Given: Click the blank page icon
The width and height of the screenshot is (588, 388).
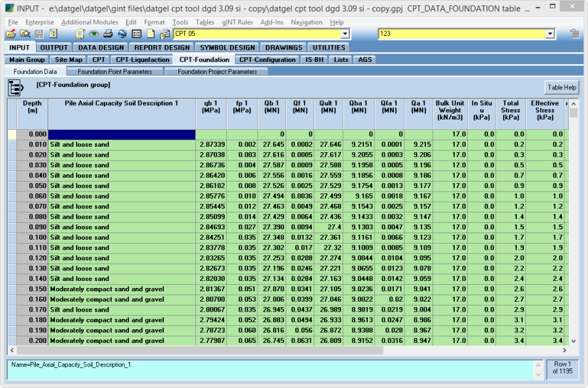Looking at the screenshot, I should [x=152, y=34].
